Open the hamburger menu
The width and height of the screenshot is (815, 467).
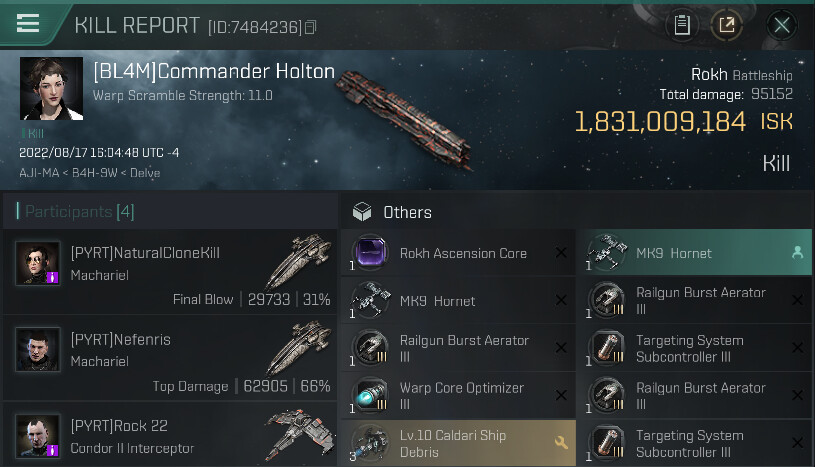pyautogui.click(x=28, y=23)
